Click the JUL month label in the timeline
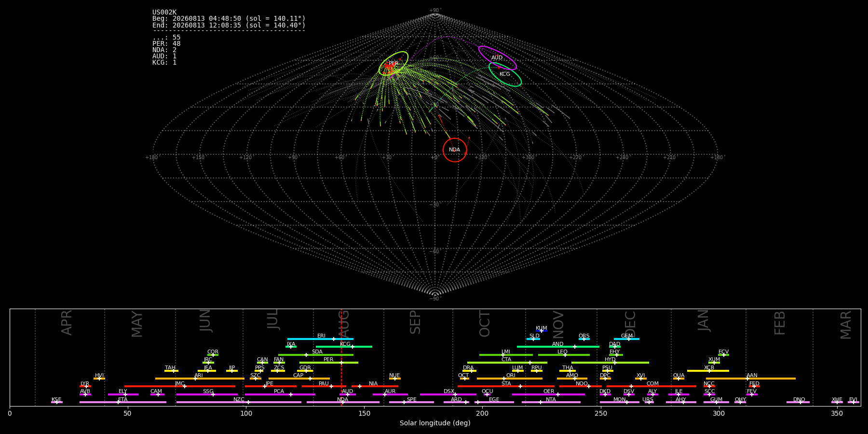 point(273,319)
